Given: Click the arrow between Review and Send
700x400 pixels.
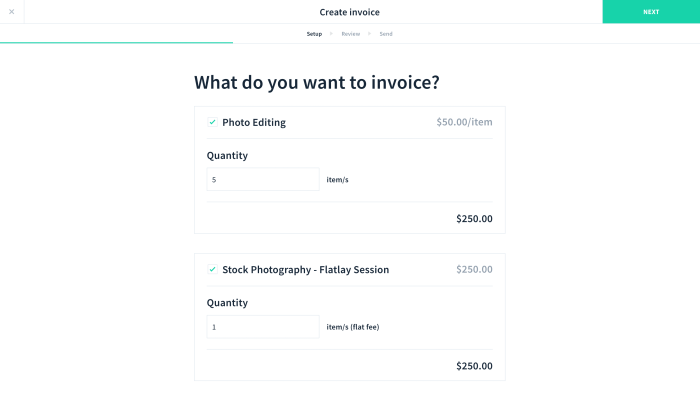Looking at the screenshot, I should [x=369, y=34].
